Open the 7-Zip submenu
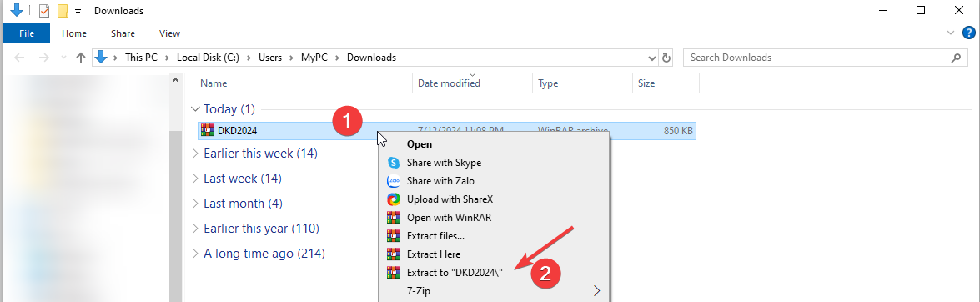980x302 pixels. (x=494, y=291)
